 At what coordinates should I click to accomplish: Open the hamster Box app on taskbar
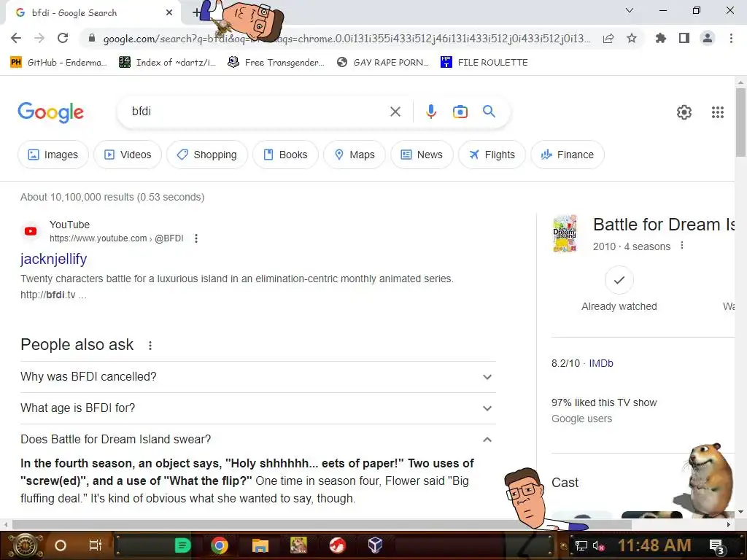pos(298,545)
